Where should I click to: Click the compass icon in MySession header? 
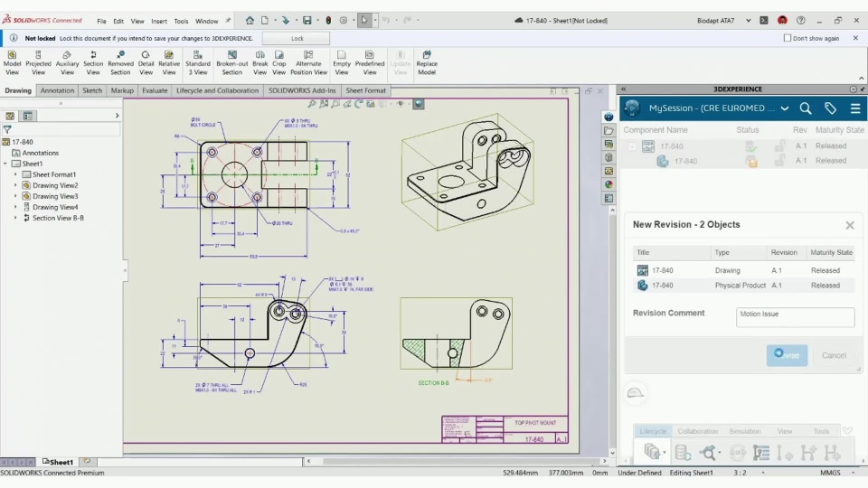tap(632, 108)
